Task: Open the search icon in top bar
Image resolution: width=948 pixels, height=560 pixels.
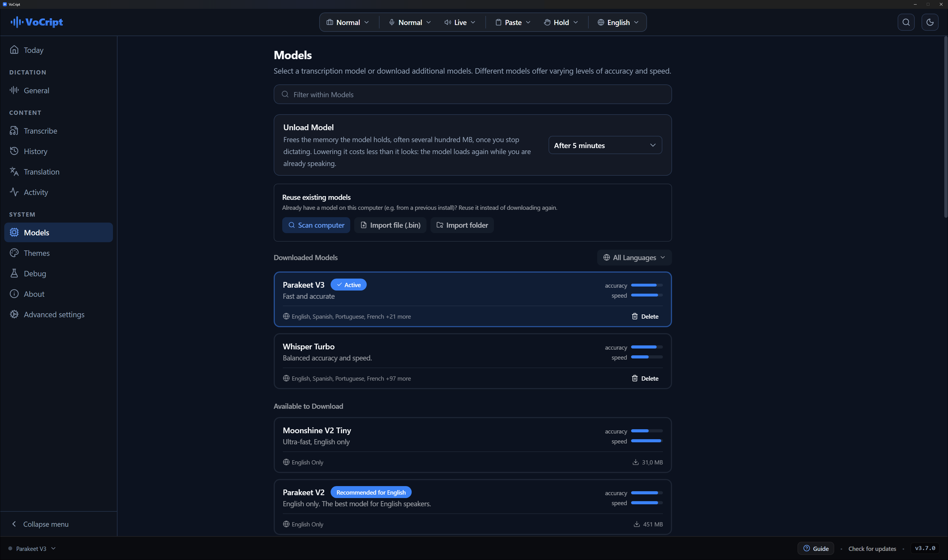Action: tap(906, 22)
